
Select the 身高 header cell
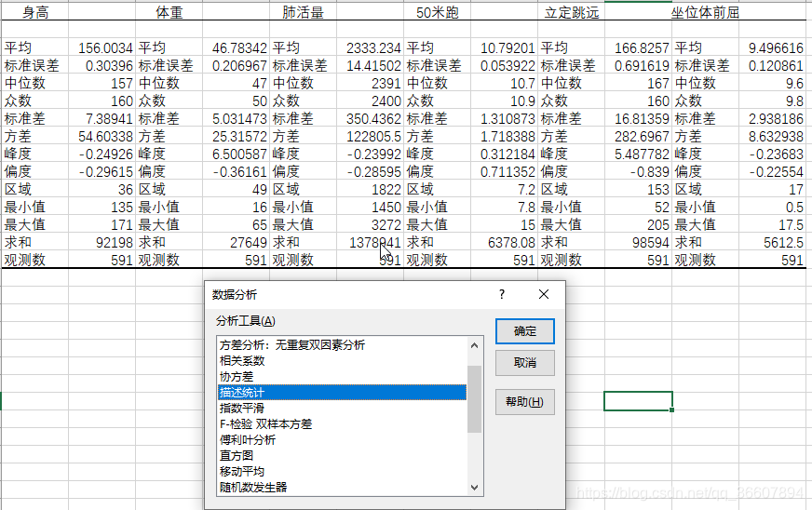tap(35, 12)
